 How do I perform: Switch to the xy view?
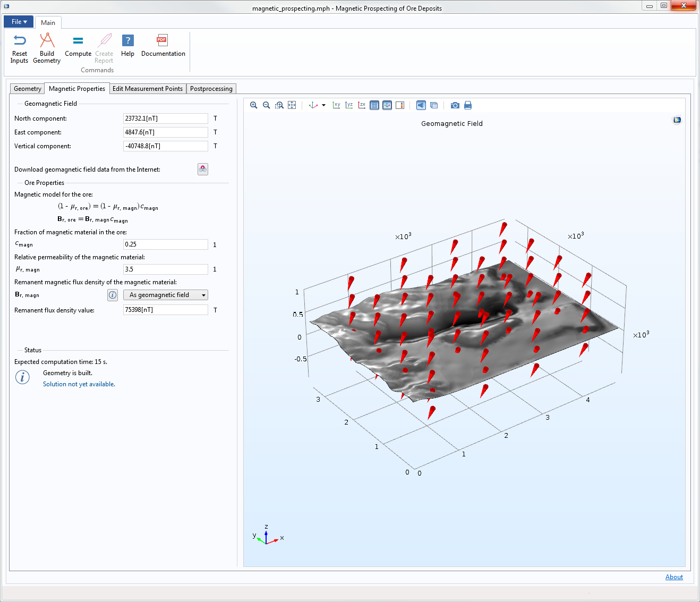pyautogui.click(x=336, y=105)
